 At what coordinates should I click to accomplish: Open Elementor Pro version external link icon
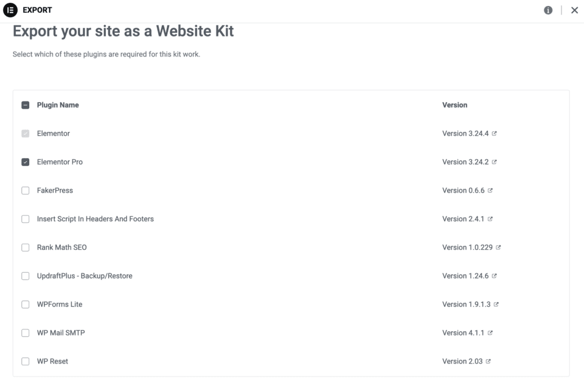pos(495,162)
